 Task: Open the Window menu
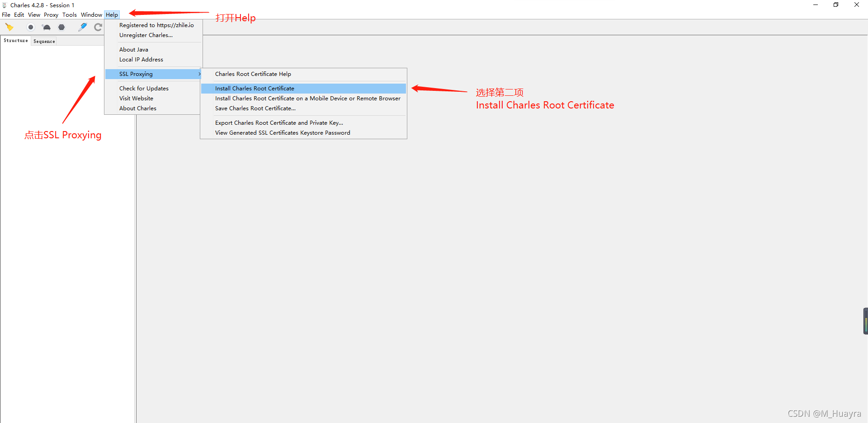(x=91, y=15)
